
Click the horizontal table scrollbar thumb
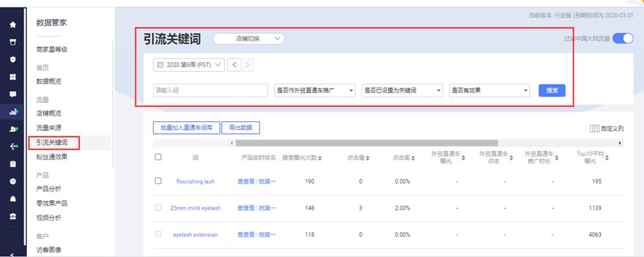367,143
